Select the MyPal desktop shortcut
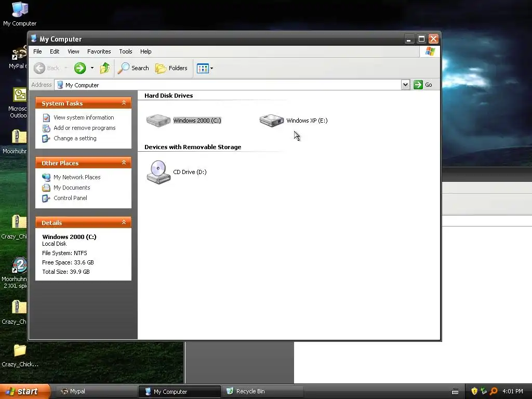The image size is (532, 399). tap(18, 57)
